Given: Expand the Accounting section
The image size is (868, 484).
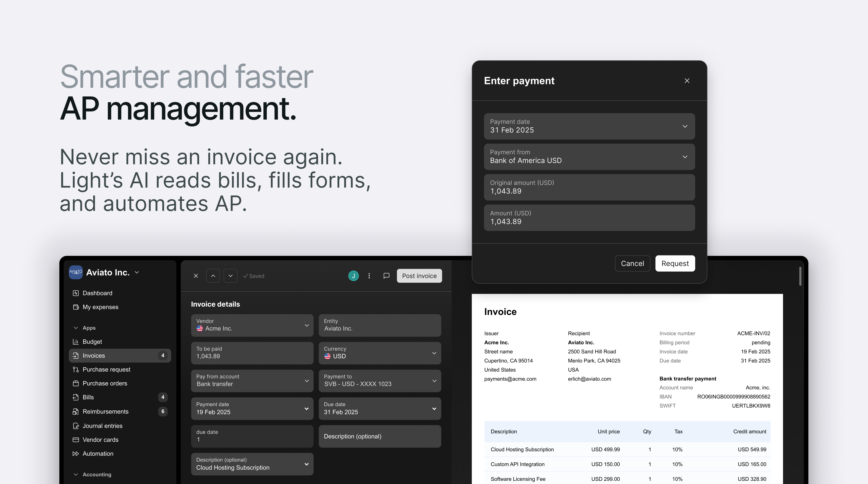Looking at the screenshot, I should 76,474.
